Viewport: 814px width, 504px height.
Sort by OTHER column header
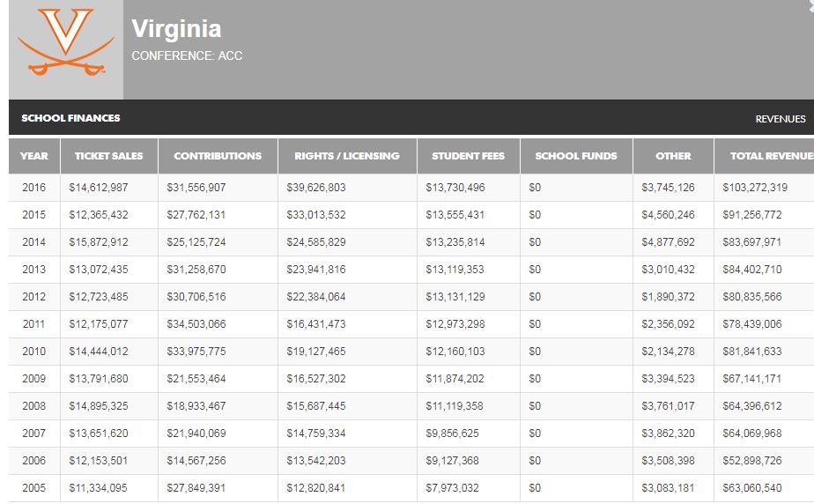[673, 156]
